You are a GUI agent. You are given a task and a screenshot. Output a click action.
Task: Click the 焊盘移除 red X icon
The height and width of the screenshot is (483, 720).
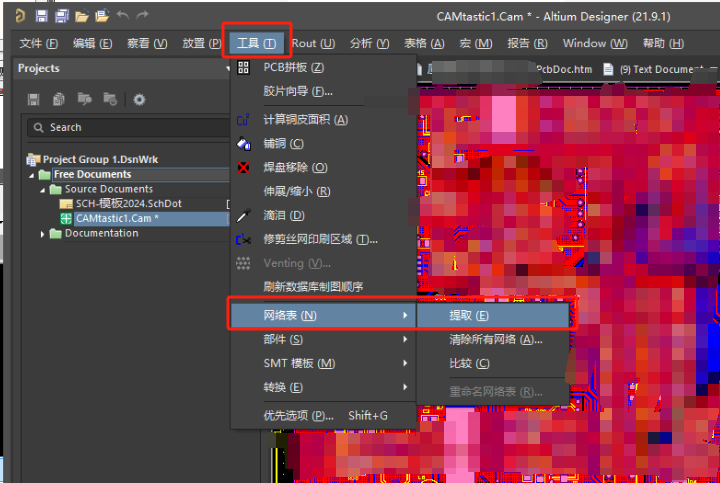pyautogui.click(x=243, y=168)
